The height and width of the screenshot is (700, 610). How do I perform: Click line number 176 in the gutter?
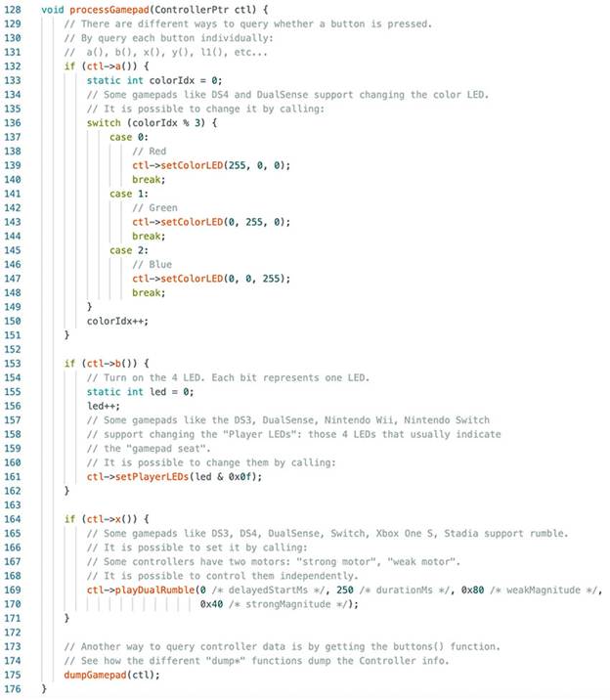tap(15, 689)
